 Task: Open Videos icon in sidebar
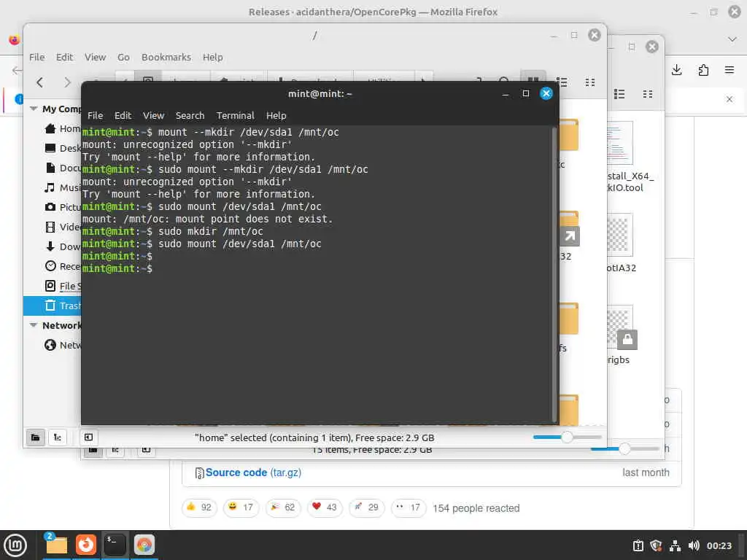[50, 227]
